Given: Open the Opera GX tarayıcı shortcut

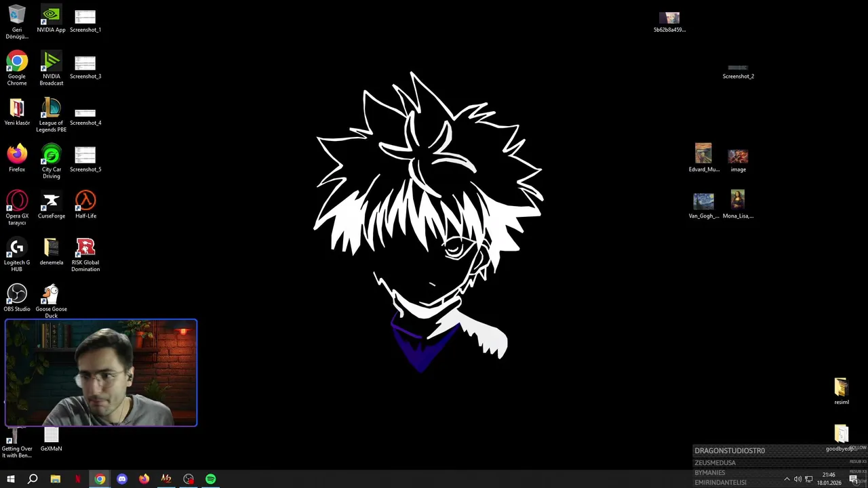Looking at the screenshot, I should click(17, 208).
